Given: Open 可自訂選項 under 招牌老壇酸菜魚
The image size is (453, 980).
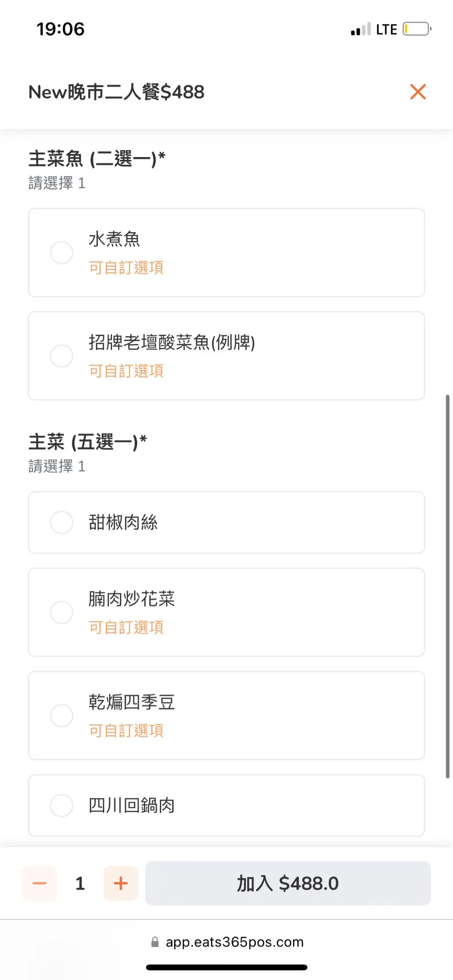Looking at the screenshot, I should coord(126,371).
